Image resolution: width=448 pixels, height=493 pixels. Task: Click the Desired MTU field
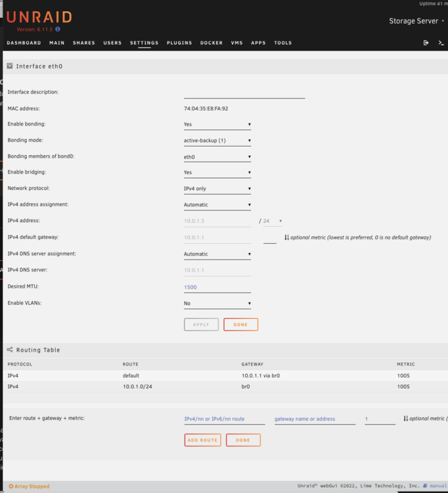[x=217, y=287]
